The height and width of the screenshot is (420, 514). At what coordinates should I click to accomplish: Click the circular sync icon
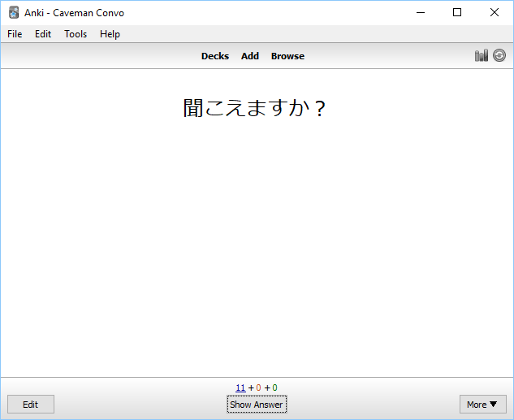499,55
